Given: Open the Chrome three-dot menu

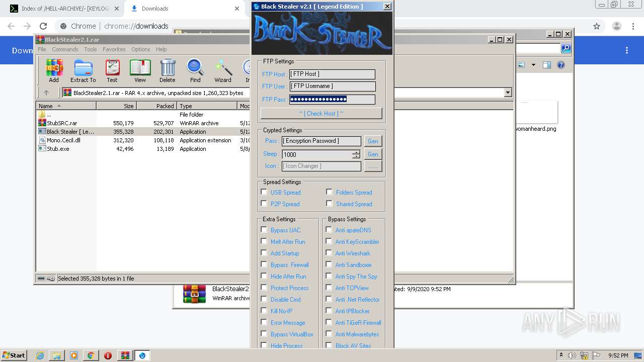Looking at the screenshot, I should [634, 26].
